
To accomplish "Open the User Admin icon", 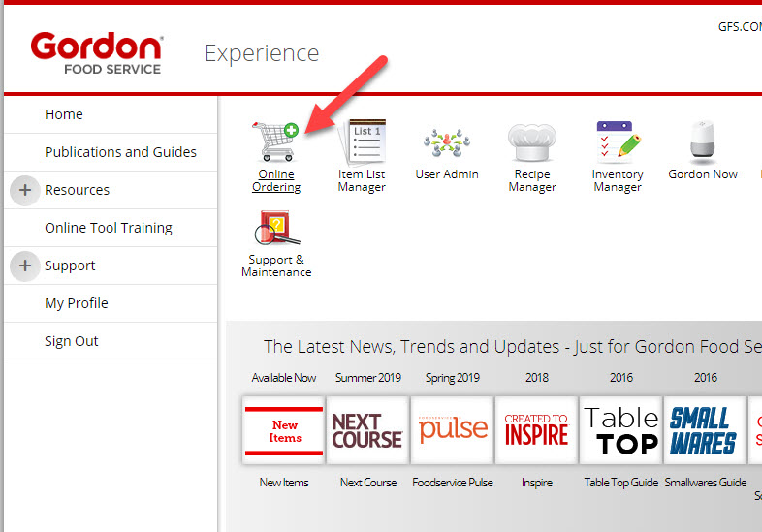I will (447, 142).
